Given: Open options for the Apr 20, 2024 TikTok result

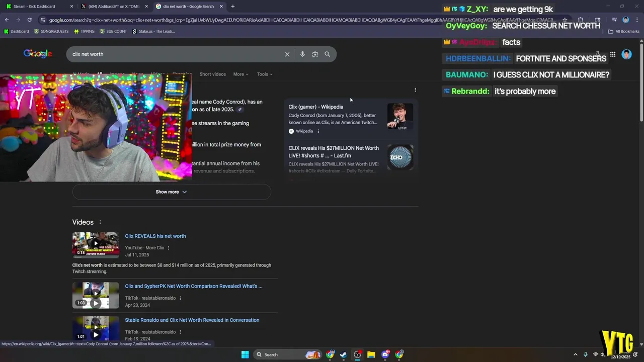Looking at the screenshot, I should (x=180, y=298).
